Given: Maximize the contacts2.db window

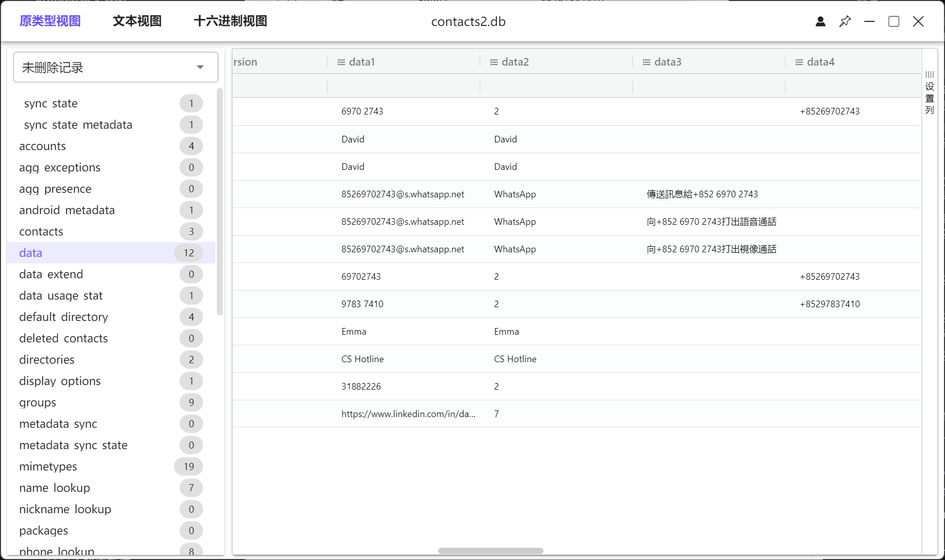Looking at the screenshot, I should click(x=894, y=21).
